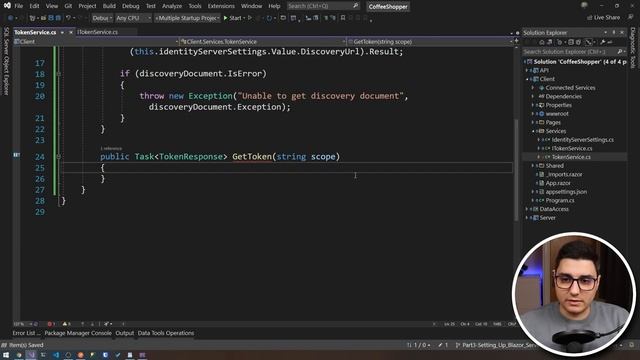Click the reference indicator above GetToken
Screen dimensions: 640x360
click(111, 149)
